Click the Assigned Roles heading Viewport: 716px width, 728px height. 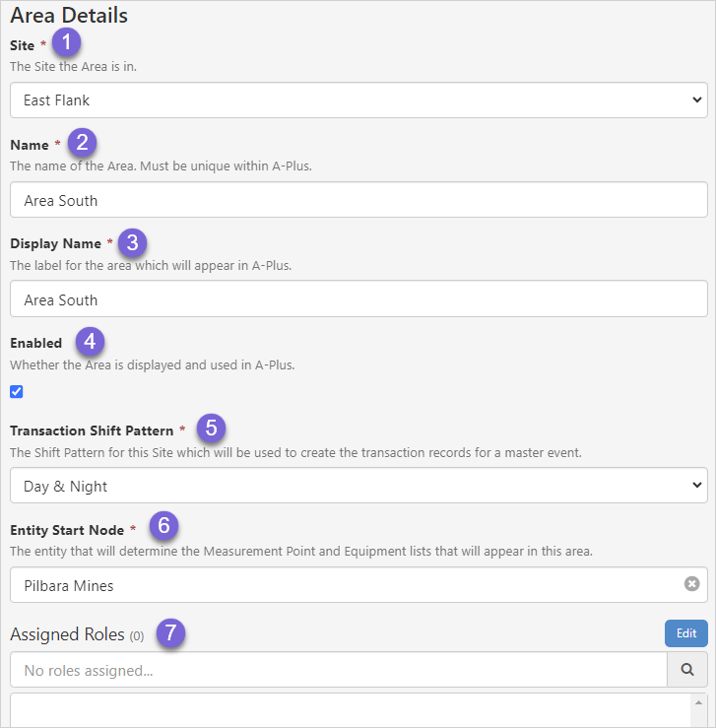(x=67, y=634)
